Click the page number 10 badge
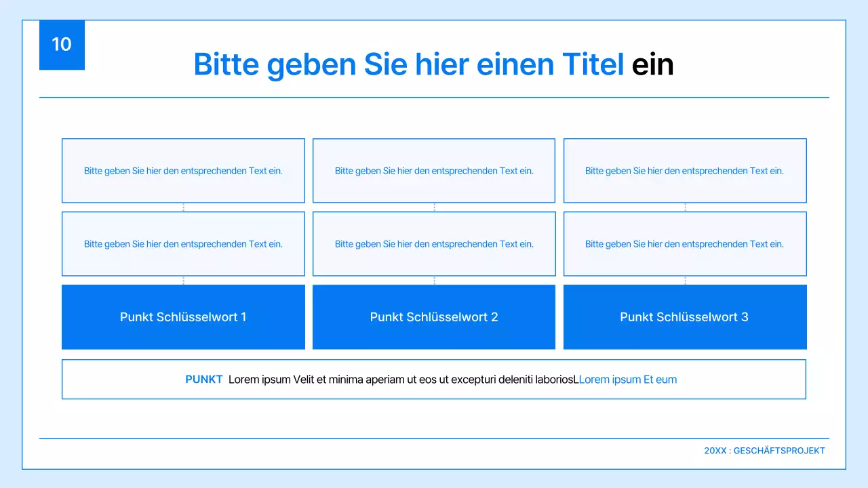This screenshot has width=868, height=488. pyautogui.click(x=62, y=45)
